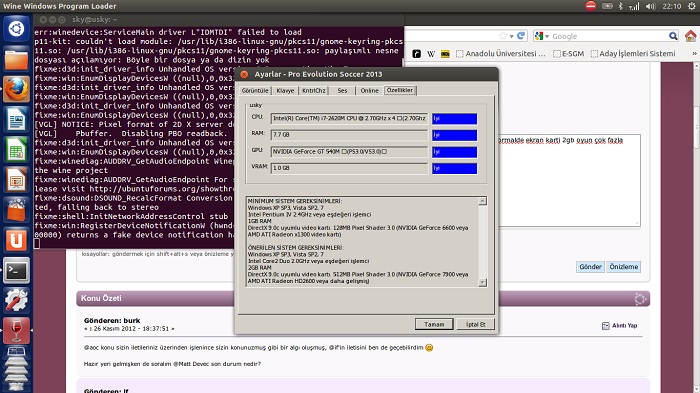Switch to the Klavye tab
Screen dimensions: 700x393
285,90
